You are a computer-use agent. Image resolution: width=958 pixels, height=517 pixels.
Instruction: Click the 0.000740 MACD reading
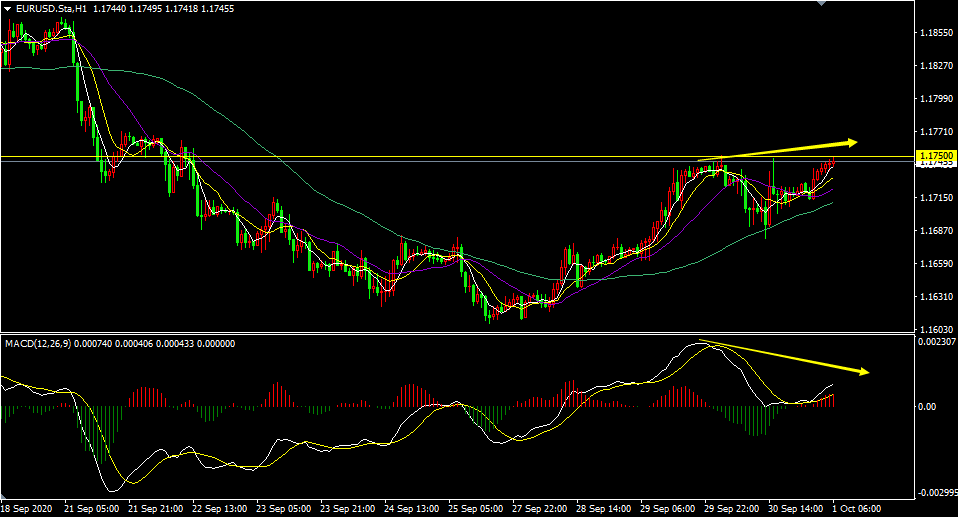93,344
